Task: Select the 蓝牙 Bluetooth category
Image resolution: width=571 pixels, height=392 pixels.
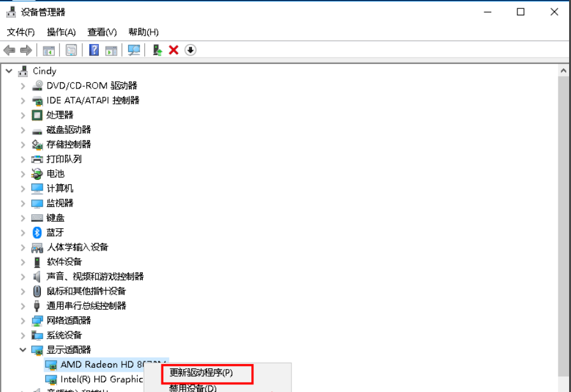Action: 54,232
